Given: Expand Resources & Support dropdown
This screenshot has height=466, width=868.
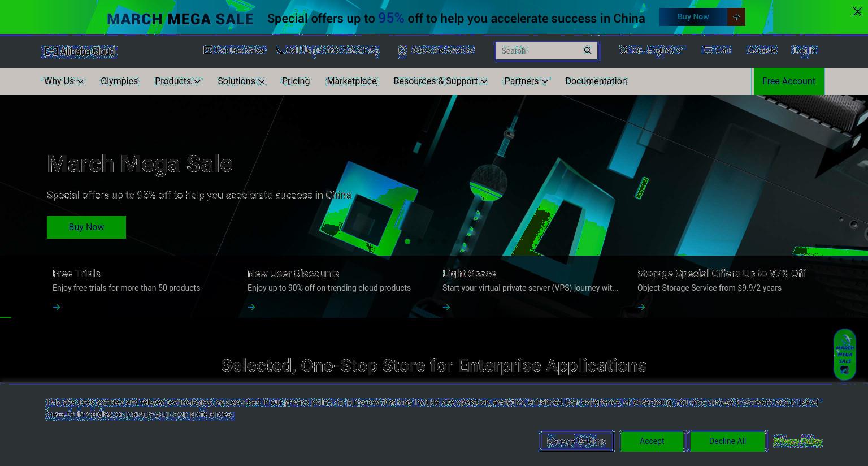Looking at the screenshot, I should 440,81.
